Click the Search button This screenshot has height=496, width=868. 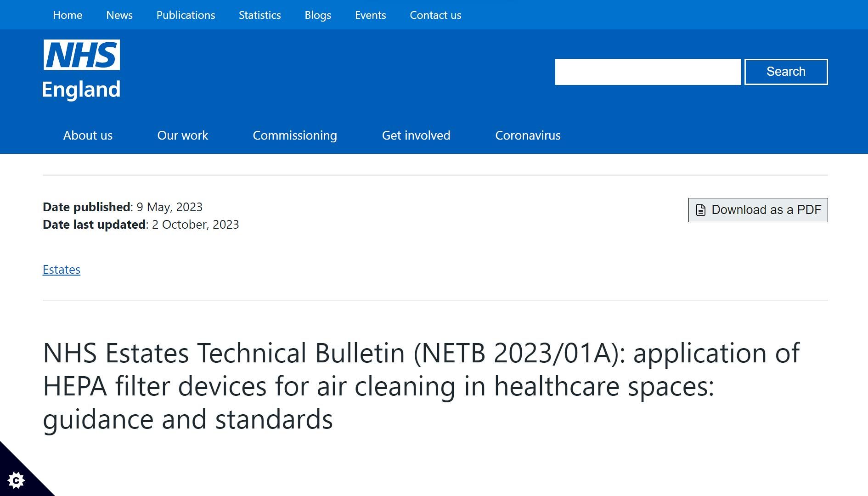pyautogui.click(x=786, y=72)
